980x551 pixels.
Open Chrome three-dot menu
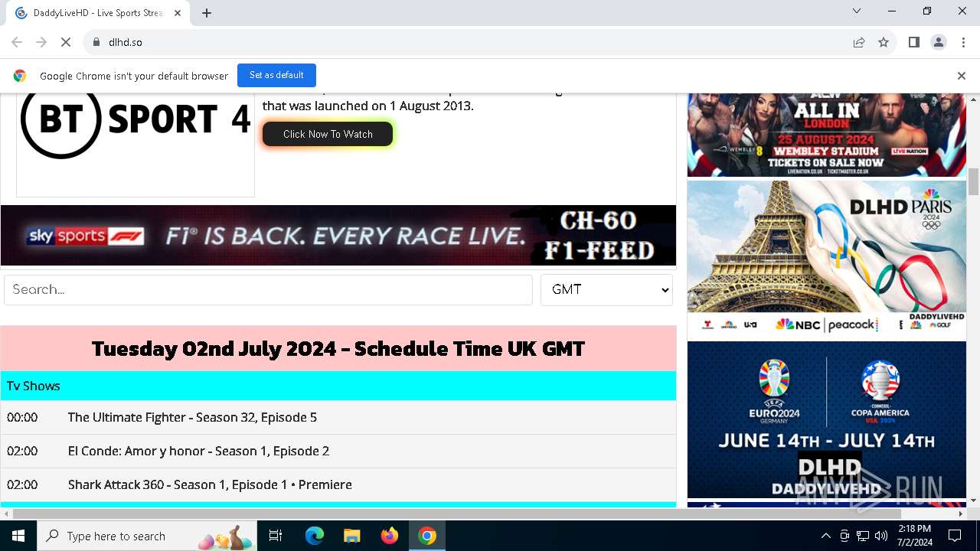tap(963, 42)
